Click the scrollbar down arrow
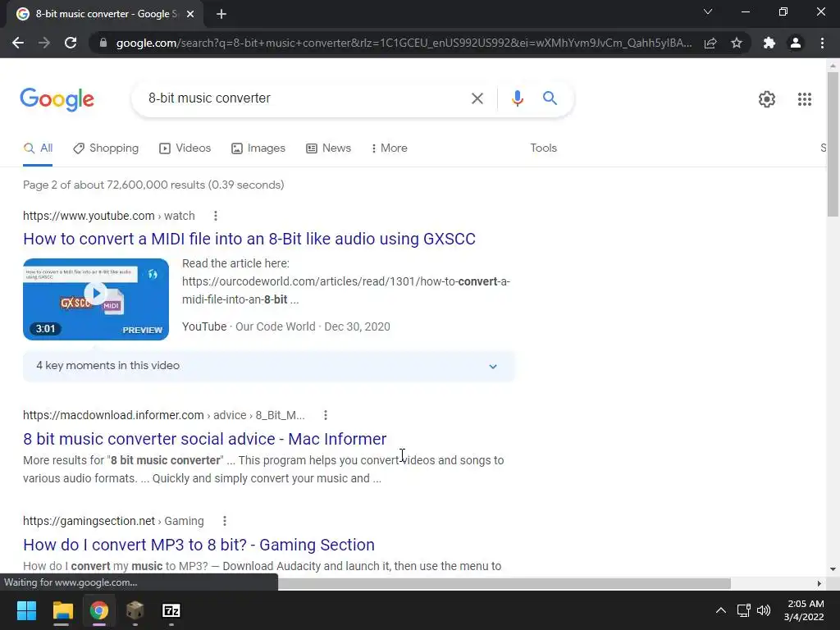The image size is (840, 630). (x=833, y=569)
